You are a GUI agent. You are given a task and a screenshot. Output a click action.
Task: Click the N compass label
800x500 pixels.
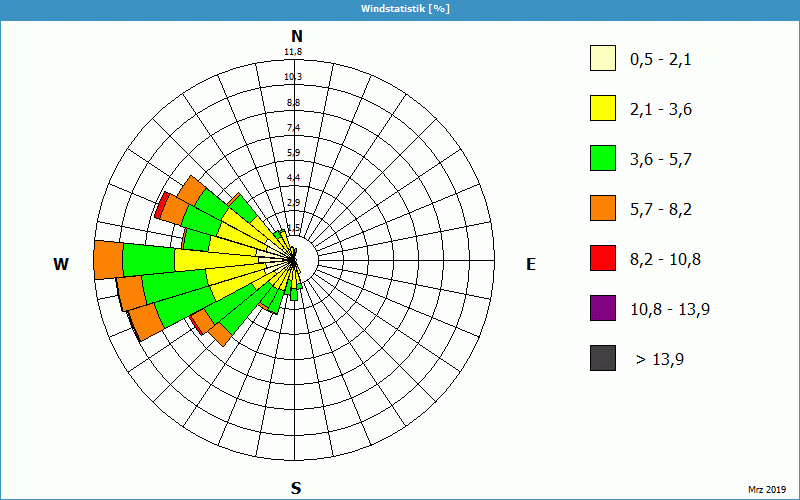[x=296, y=36]
